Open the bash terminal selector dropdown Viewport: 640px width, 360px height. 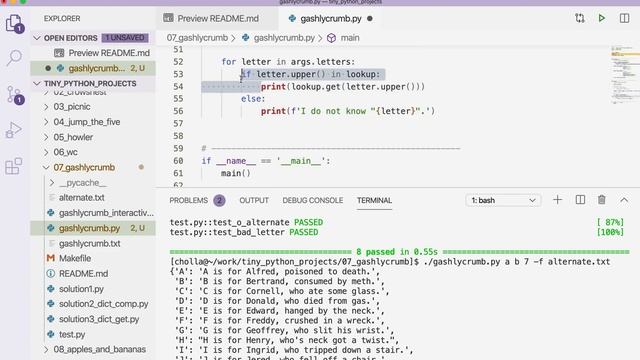503,200
